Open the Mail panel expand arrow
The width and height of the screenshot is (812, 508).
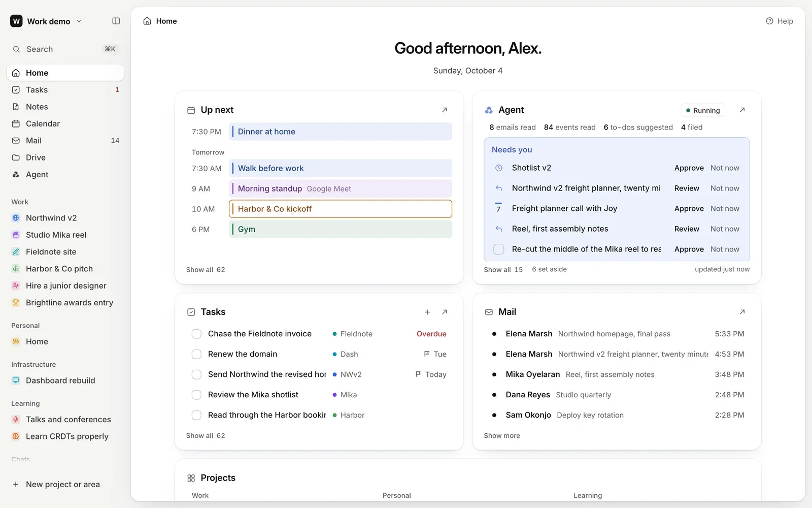[742, 312]
